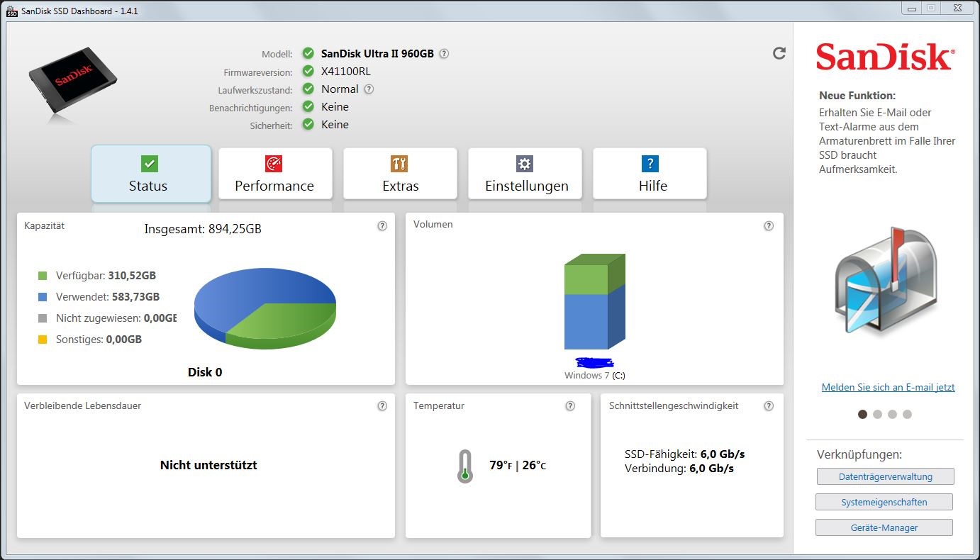Open the Hilfe tab

[650, 174]
